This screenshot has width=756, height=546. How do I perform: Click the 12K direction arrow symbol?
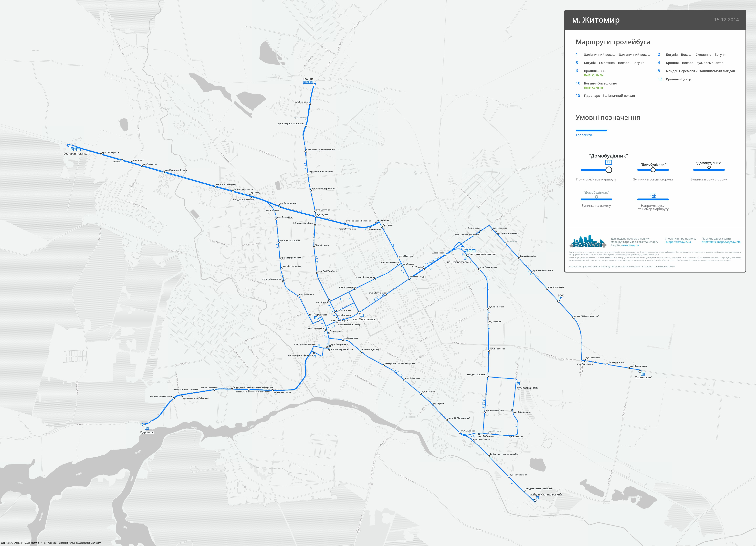[x=653, y=195]
